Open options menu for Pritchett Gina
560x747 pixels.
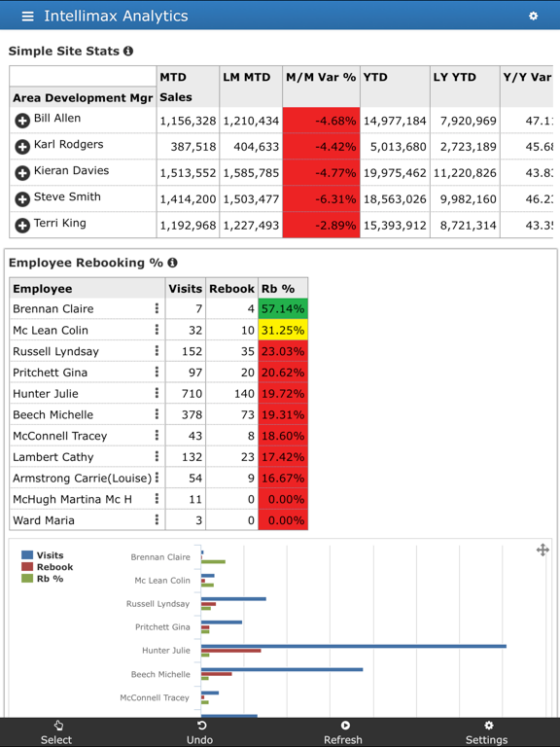(157, 372)
